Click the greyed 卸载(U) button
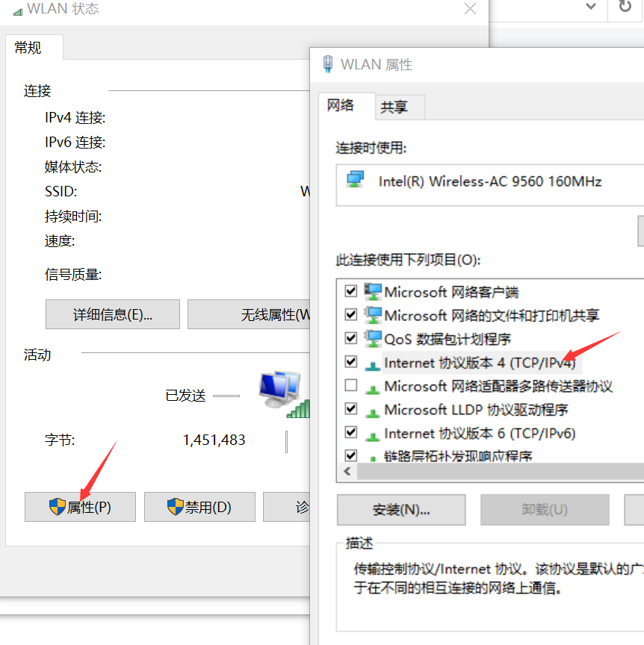 (545, 510)
